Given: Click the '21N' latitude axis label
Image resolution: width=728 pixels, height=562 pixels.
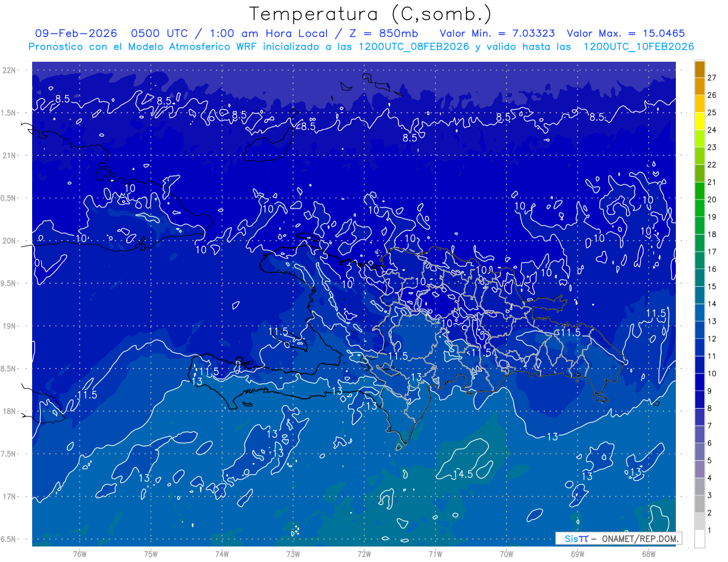Looking at the screenshot, I should coord(9,155).
